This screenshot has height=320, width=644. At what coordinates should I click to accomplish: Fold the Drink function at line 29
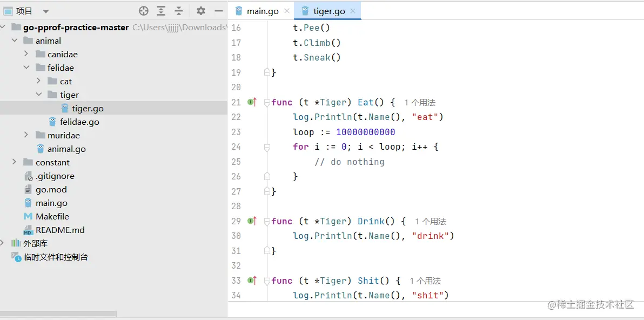[x=267, y=222]
